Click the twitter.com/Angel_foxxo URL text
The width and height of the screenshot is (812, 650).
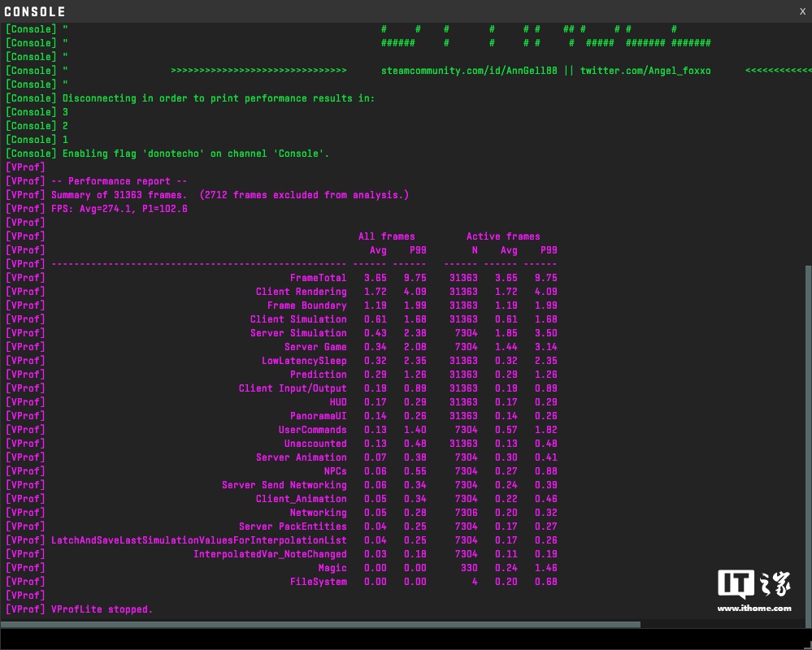pyautogui.click(x=645, y=71)
